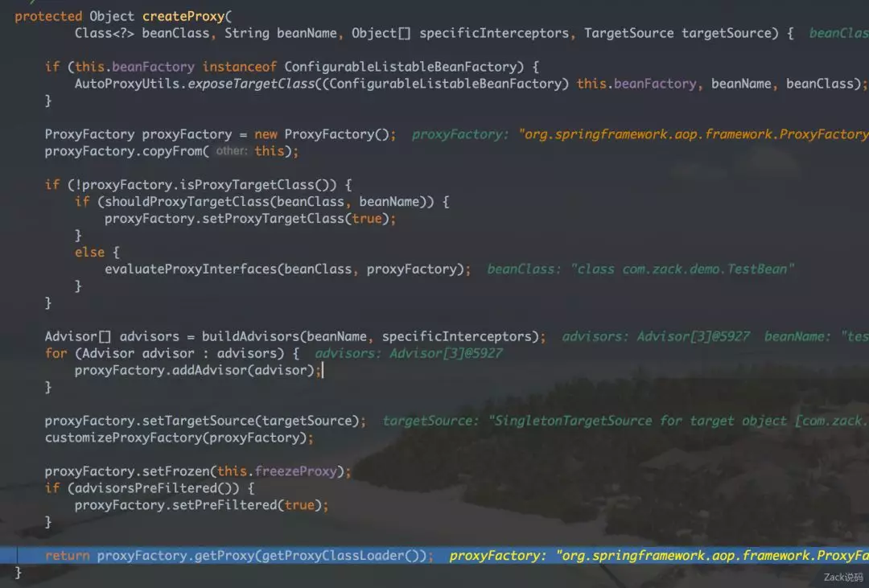This screenshot has height=588, width=869.
Task: Click the highlighted 'return' keyword
Action: [67, 555]
